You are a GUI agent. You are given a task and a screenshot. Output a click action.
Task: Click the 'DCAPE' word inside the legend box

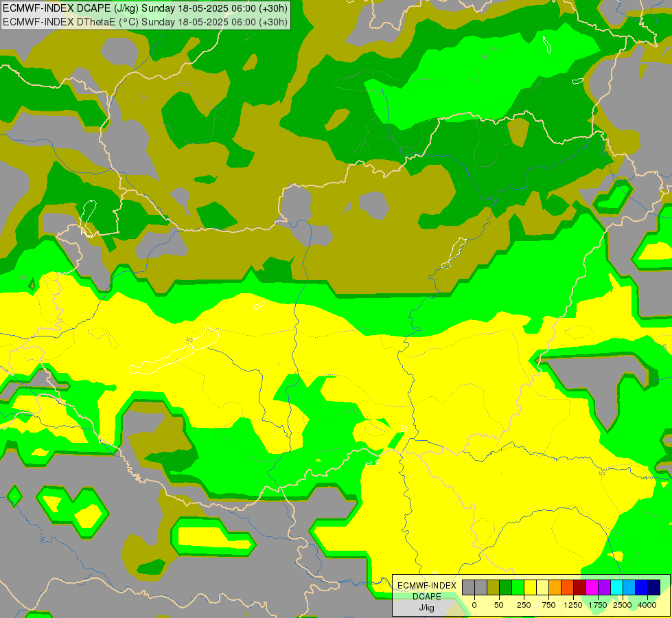click(x=427, y=597)
